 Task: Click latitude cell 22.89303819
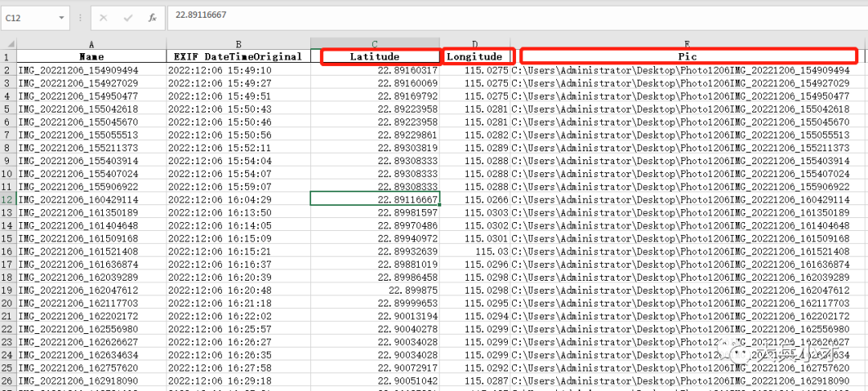click(375, 147)
